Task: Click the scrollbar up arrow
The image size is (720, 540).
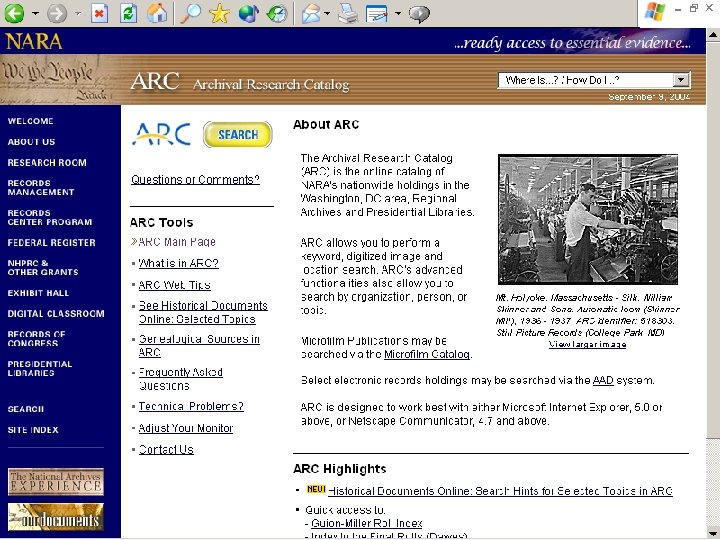Action: click(713, 34)
